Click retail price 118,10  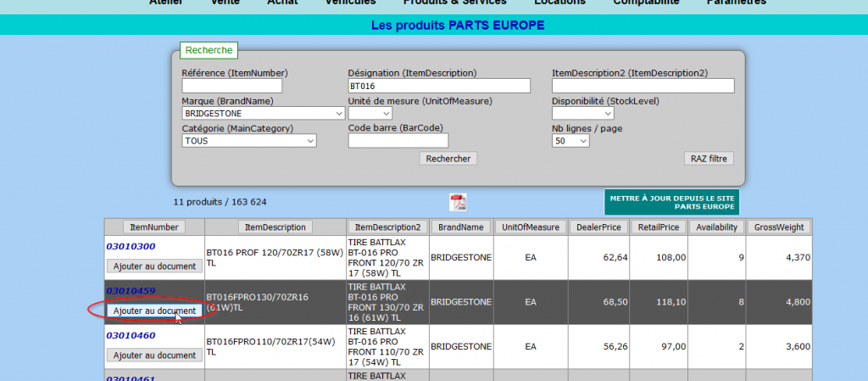tap(672, 302)
